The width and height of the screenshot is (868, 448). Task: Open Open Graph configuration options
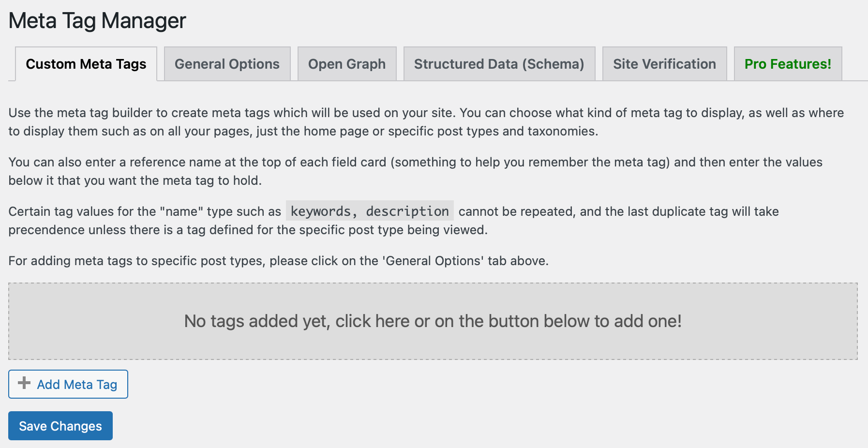click(347, 63)
